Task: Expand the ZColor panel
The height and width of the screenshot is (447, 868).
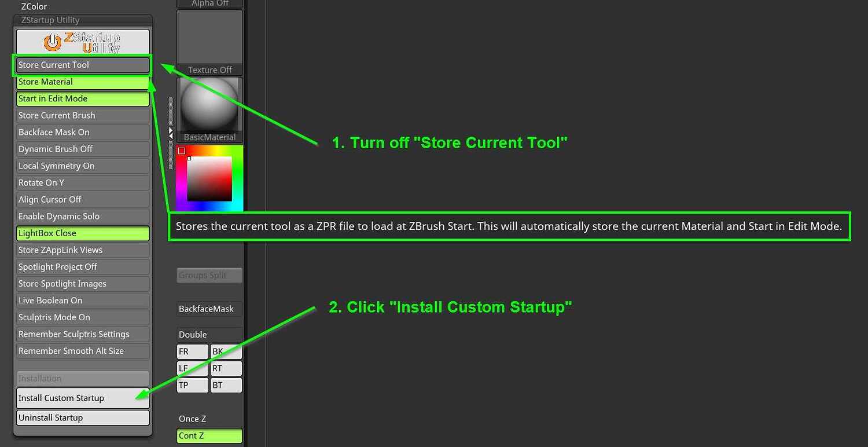Action: 33,6
